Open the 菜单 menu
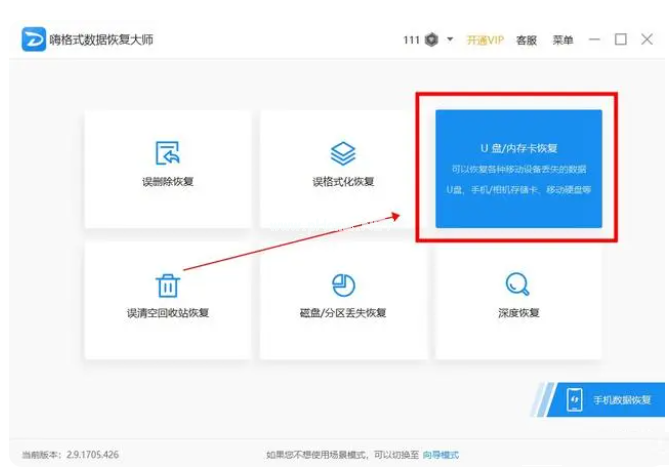Screen dimensions: 672x468 tap(563, 40)
